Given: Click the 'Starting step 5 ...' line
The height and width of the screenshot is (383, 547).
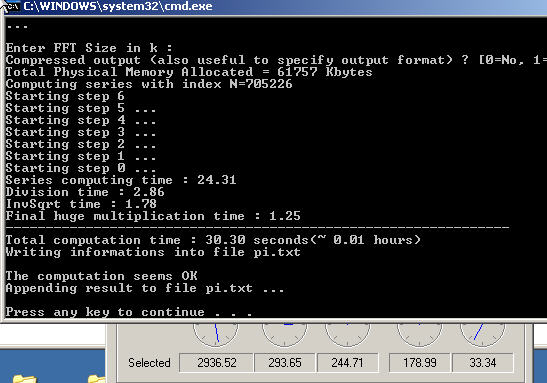Looking at the screenshot, I should pyautogui.click(x=81, y=108).
